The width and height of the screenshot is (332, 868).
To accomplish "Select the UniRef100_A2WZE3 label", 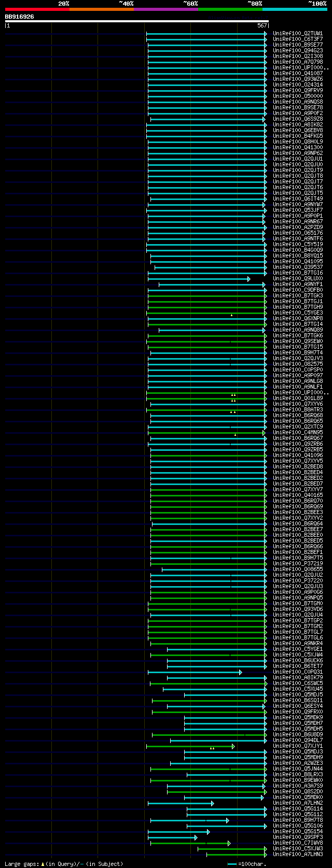I will point(298,763).
